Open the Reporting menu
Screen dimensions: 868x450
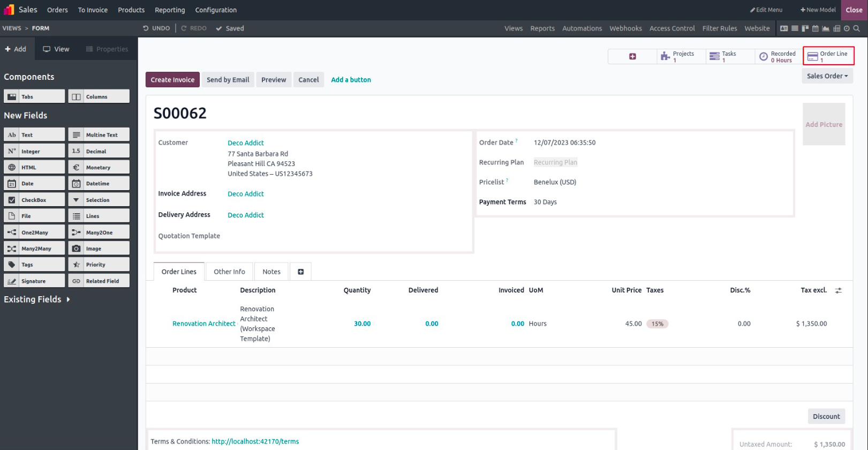click(x=170, y=10)
